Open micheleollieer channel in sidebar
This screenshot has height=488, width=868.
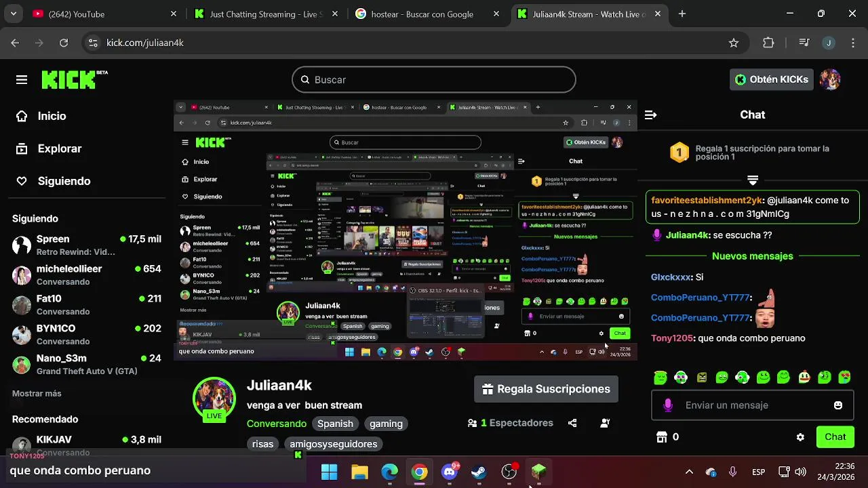click(87, 275)
